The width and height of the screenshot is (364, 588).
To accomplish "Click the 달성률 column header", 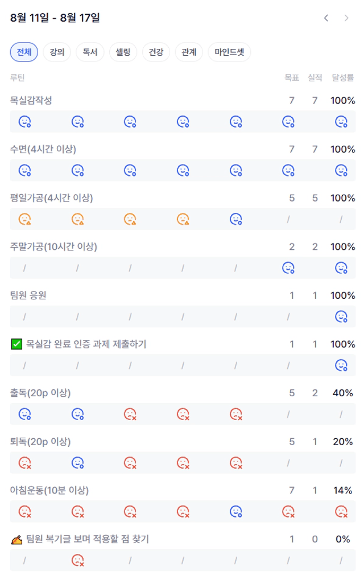I will (342, 77).
